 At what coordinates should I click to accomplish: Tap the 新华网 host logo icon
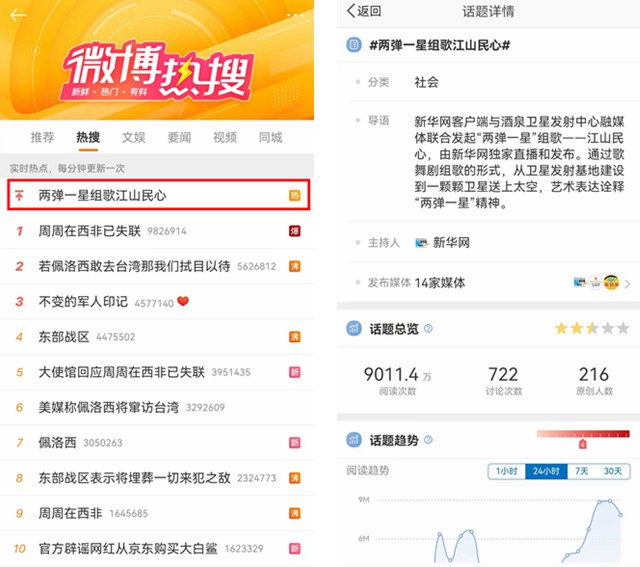pyautogui.click(x=420, y=242)
